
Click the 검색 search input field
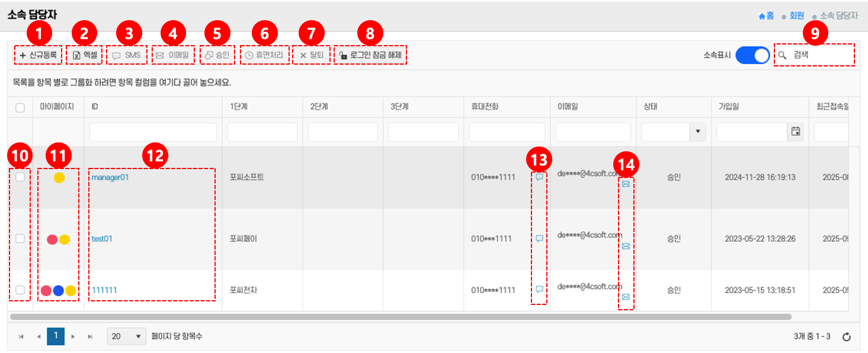coord(821,55)
